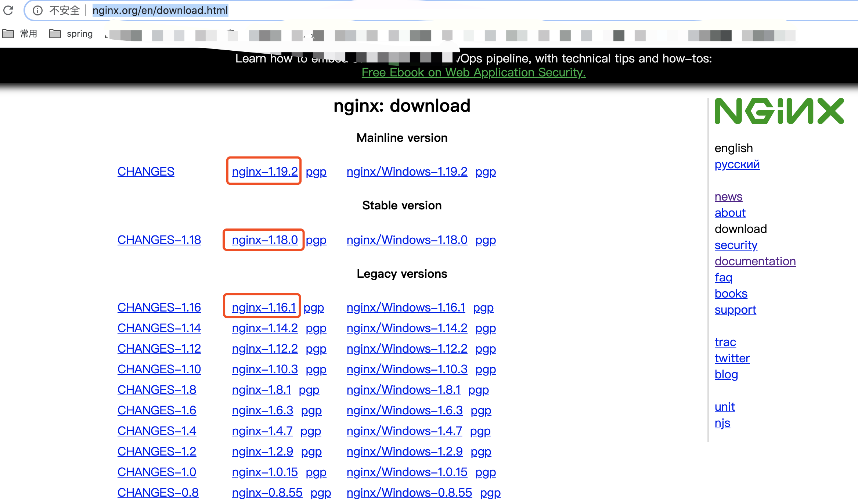The image size is (858, 504).
Task: Download nginx/Windows-1.14.2 legacy build
Action: click(407, 328)
